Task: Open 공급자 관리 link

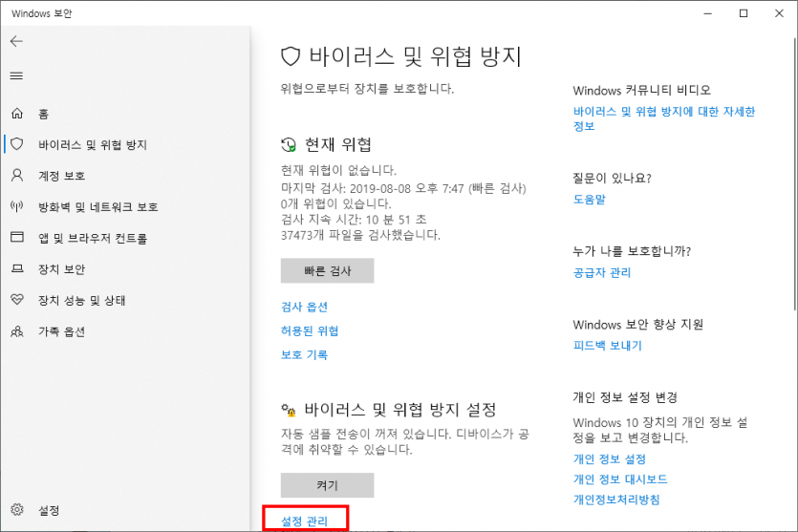Action: coord(602,272)
